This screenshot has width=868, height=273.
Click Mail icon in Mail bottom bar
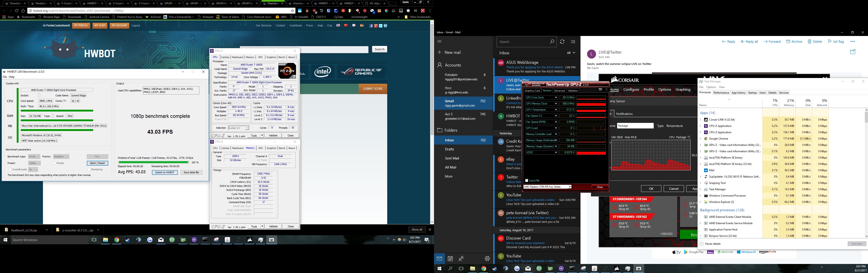click(439, 259)
